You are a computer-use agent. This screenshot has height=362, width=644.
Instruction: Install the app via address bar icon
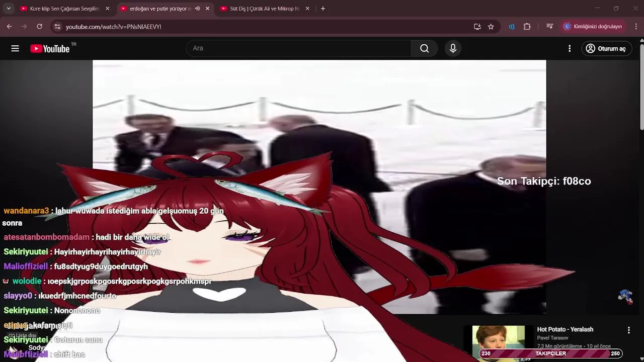477,27
